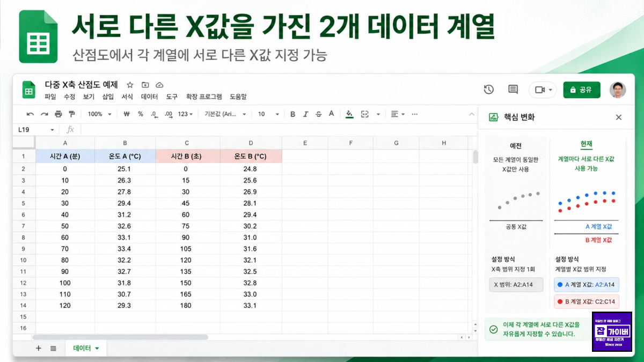Add a new sheet with plus icon
Viewport: 644px width, 362px height.
point(38,348)
